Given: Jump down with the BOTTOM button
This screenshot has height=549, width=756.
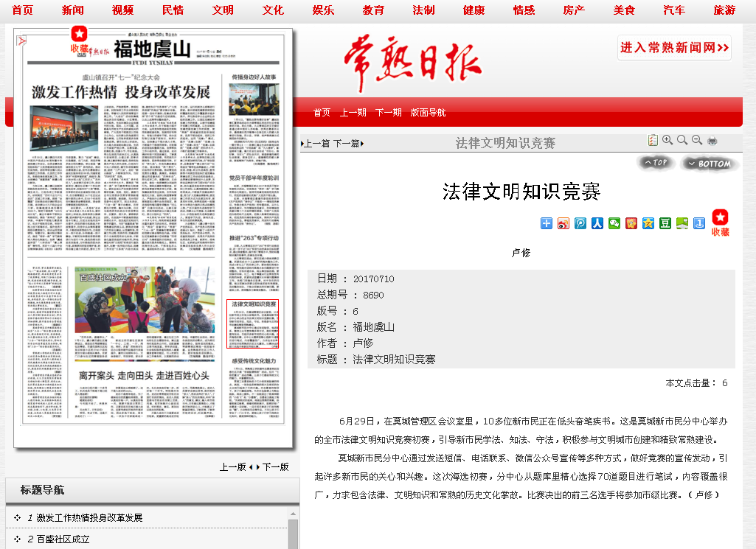Looking at the screenshot, I should 710,164.
